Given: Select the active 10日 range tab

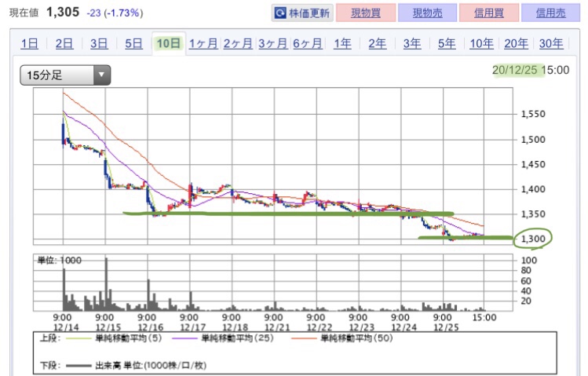Looking at the screenshot, I should click(168, 43).
